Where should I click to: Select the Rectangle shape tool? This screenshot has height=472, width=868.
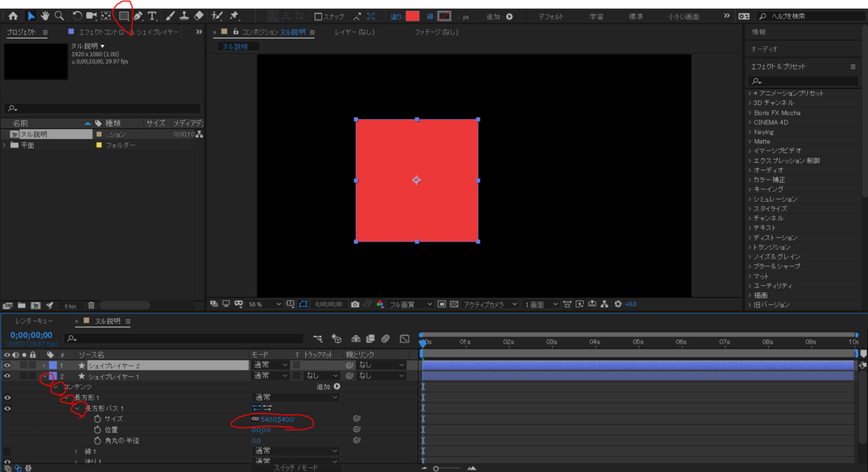(124, 15)
